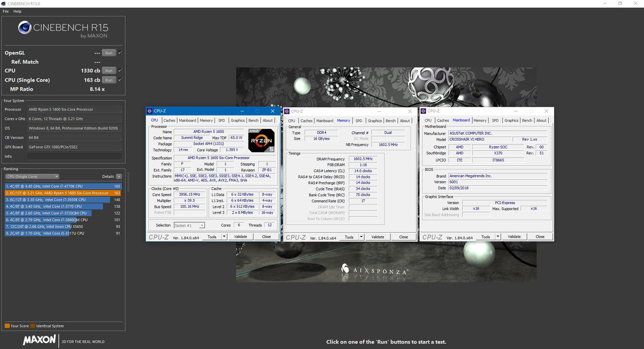Image resolution: width=644 pixels, height=349 pixels.
Task: Click the CPU-Z app icon in CPU window title
Action: click(149, 111)
